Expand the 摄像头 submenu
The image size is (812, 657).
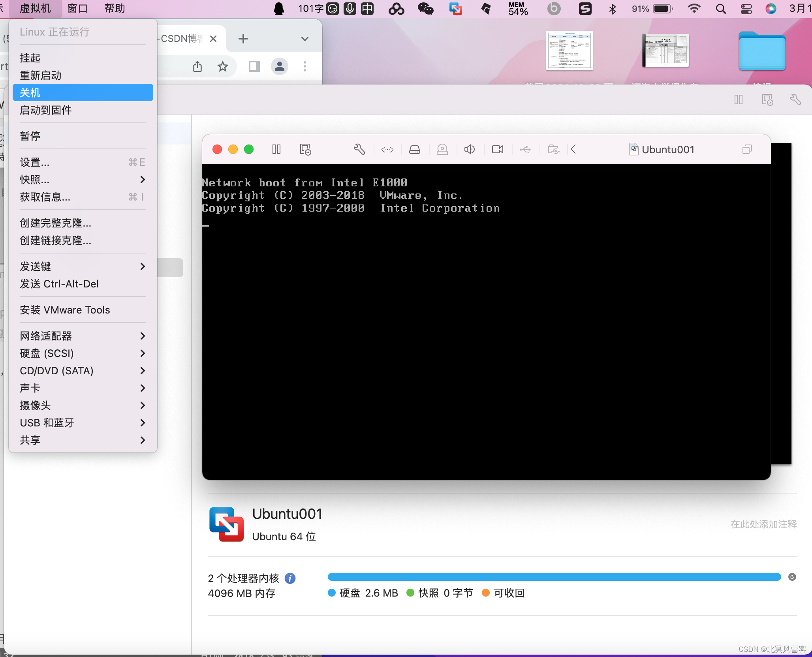click(x=83, y=405)
